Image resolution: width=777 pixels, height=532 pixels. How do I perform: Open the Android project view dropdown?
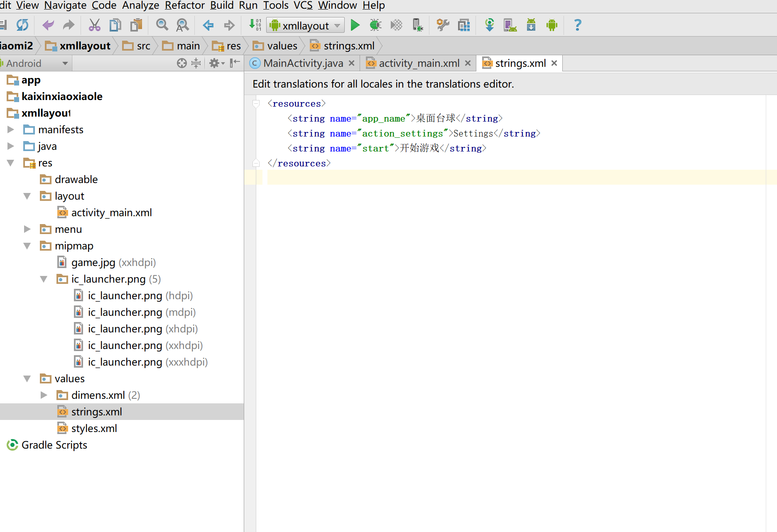pos(36,63)
